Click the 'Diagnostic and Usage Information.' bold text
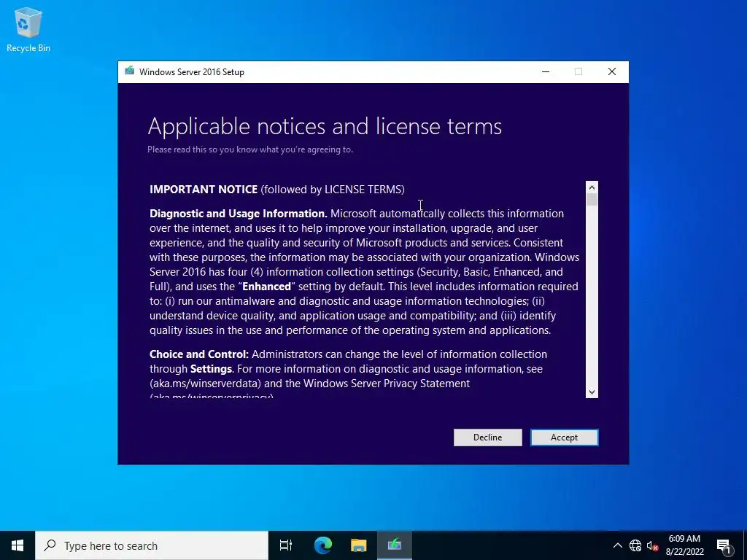The height and width of the screenshot is (560, 747). coord(239,214)
